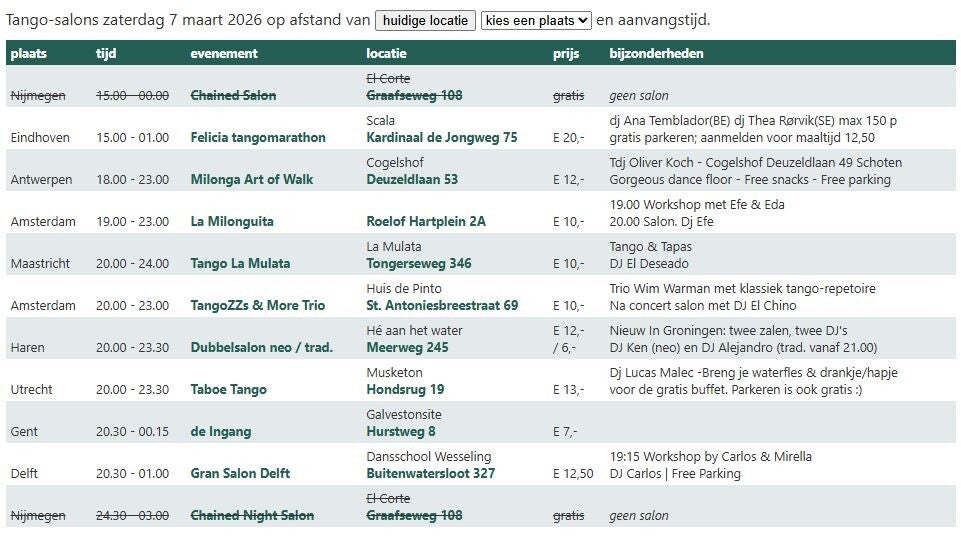Viewport: 961px width, 538px height.
Task: Click the time '20.30 - 00.15'
Action: coord(132,431)
